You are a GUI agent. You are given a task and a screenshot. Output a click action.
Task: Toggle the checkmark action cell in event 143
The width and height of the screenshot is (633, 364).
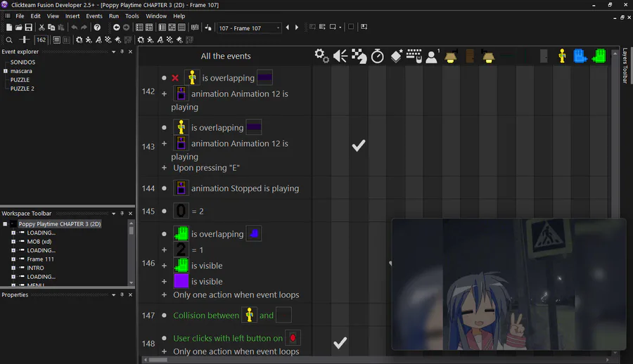[x=359, y=145]
